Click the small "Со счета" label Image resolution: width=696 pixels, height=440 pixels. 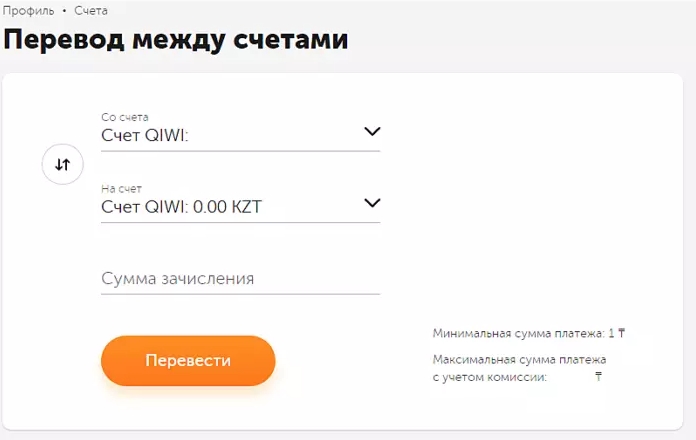tap(125, 117)
